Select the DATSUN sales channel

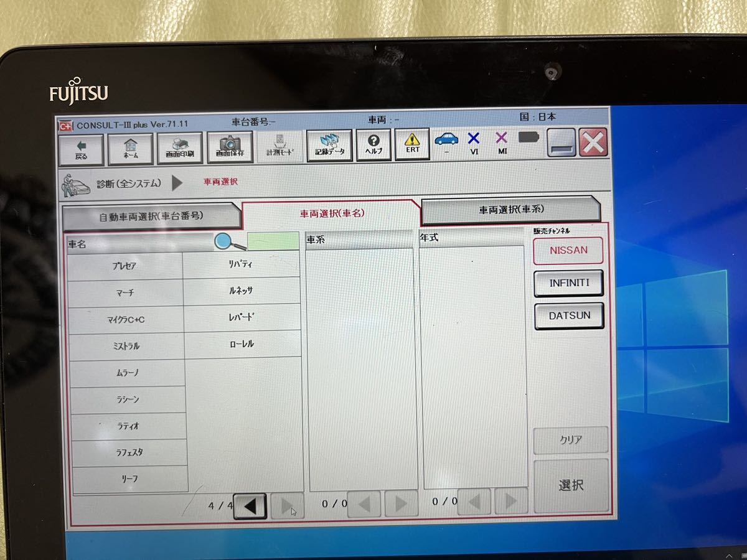(x=569, y=315)
